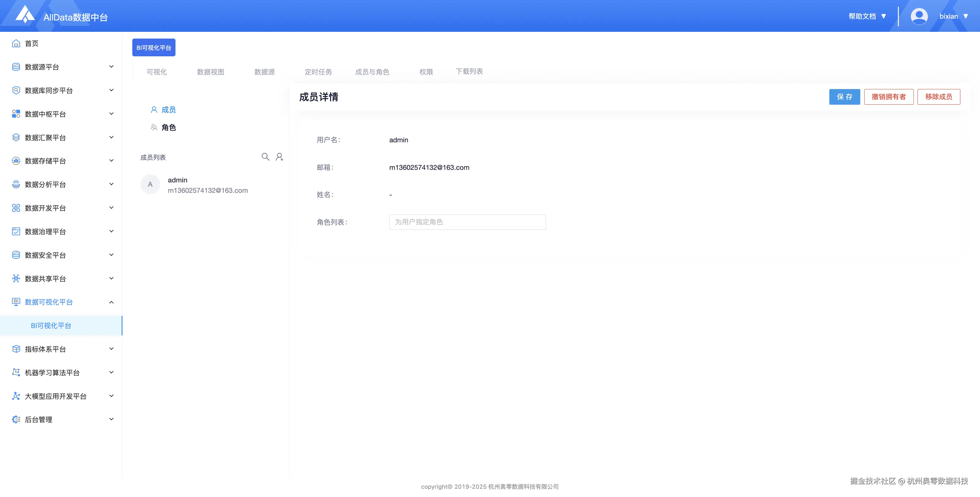The image size is (980, 497).
Task: Click the 数据源平台 database icon
Action: [x=16, y=67]
